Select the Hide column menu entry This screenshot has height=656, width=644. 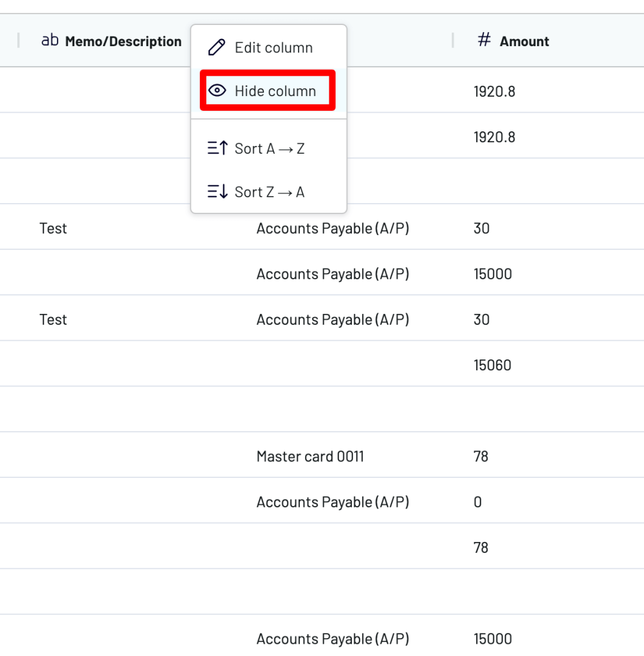(275, 91)
